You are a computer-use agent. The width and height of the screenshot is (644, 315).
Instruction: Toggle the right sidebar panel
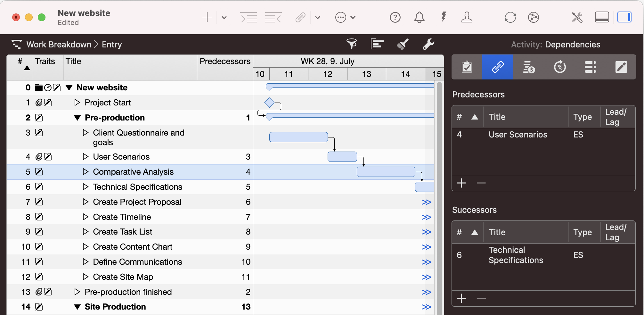(624, 17)
